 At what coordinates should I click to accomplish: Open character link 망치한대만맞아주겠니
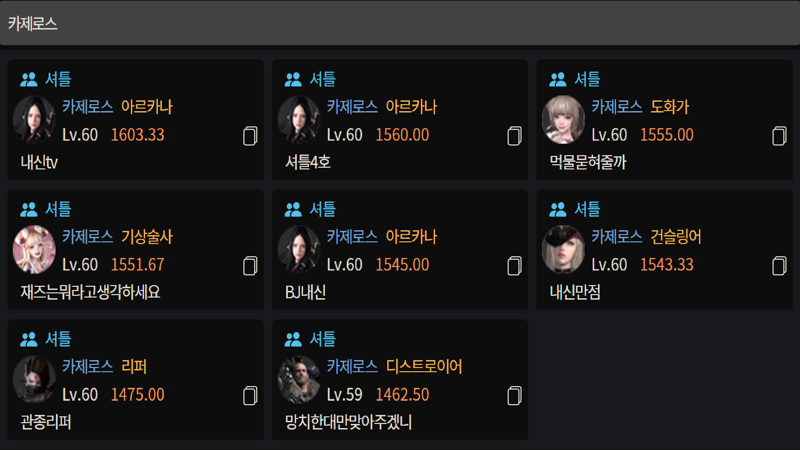[348, 422]
